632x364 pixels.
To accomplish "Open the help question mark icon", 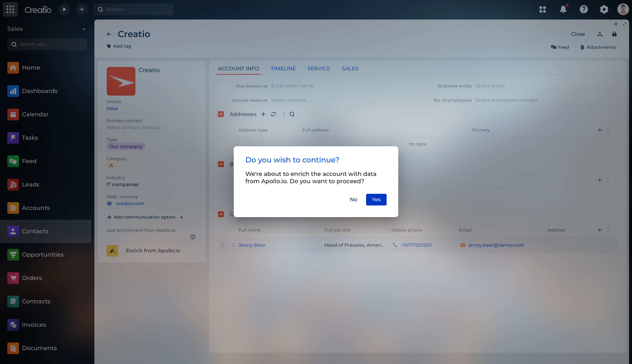I will click(x=583, y=9).
